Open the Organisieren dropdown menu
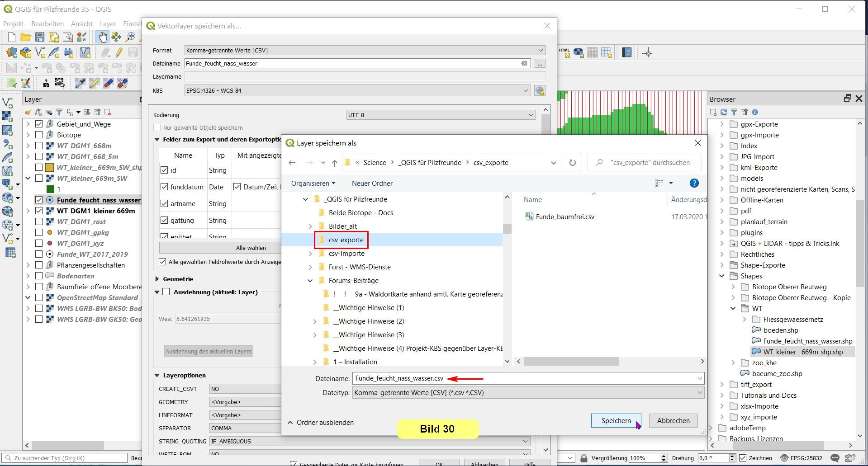The width and height of the screenshot is (868, 466). 313,183
